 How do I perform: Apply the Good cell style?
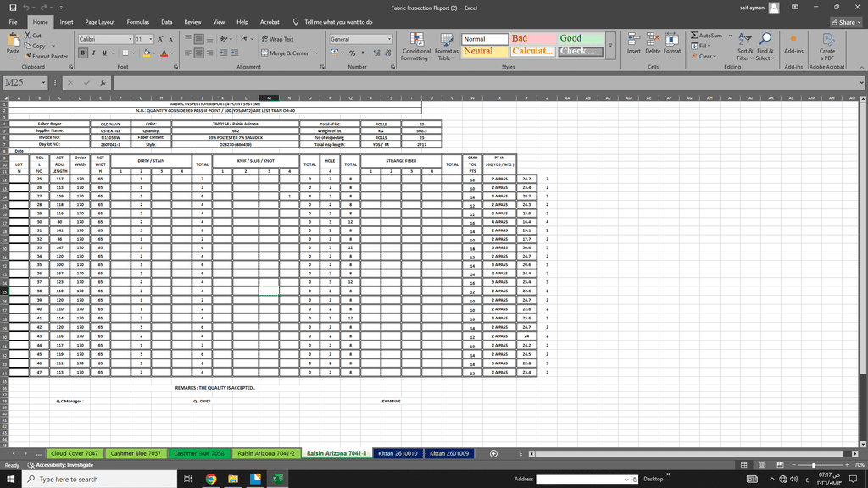(580, 39)
